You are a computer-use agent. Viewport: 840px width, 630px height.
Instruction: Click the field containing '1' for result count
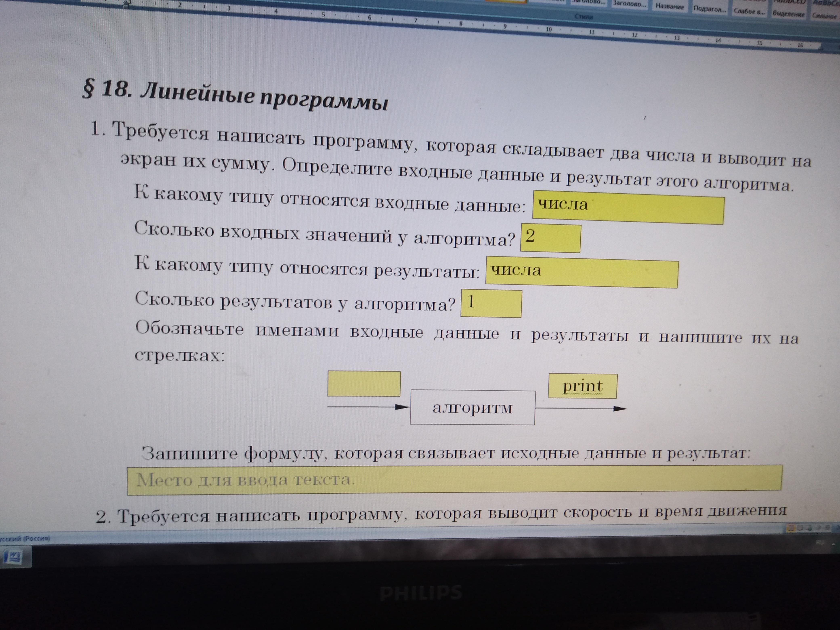pyautogui.click(x=491, y=303)
